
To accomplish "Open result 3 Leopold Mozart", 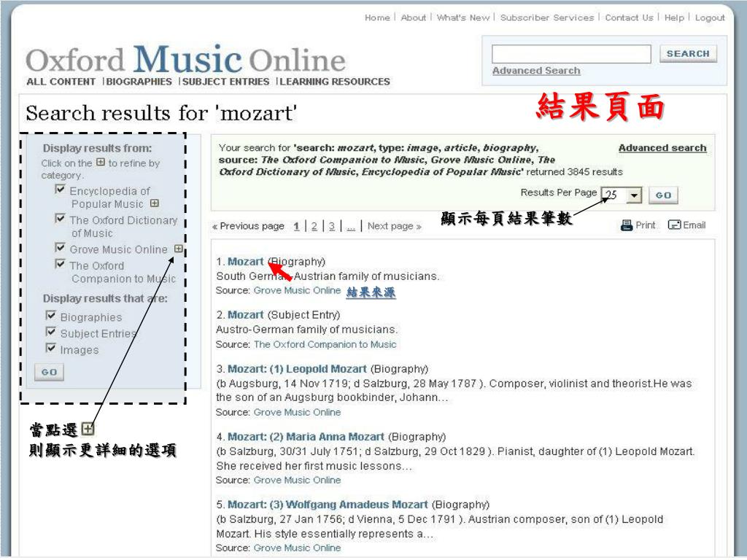I will pyautogui.click(x=298, y=369).
